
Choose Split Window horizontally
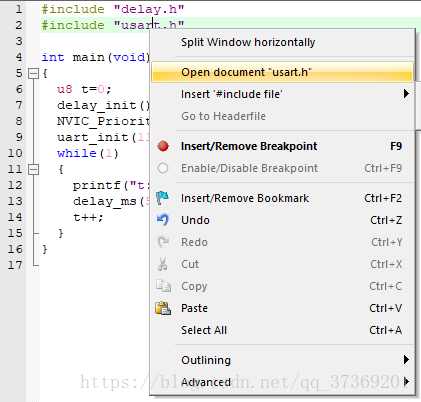[x=248, y=42]
